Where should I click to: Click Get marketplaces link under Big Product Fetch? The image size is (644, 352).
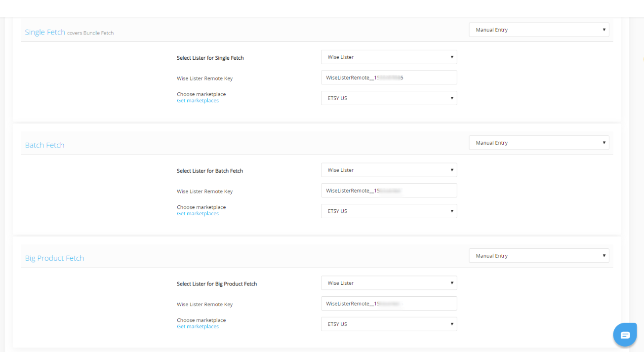pos(198,327)
